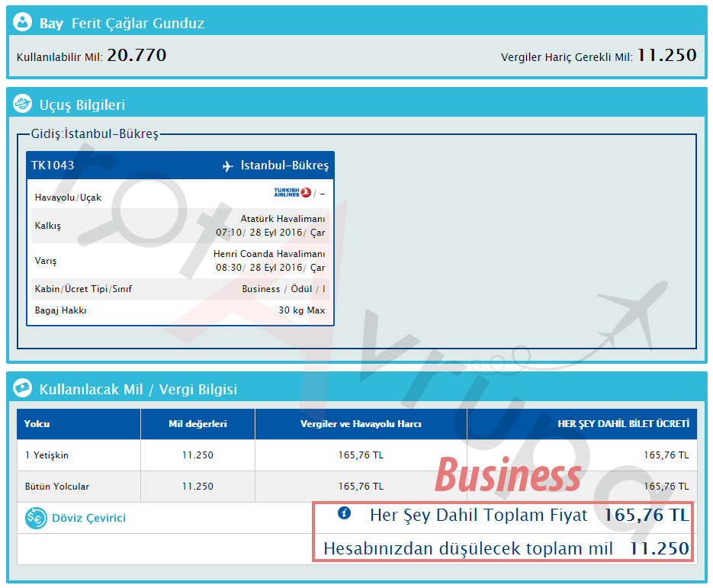This screenshot has height=588, width=713.
Task: Click the Mil değerleri column header
Action: click(198, 424)
